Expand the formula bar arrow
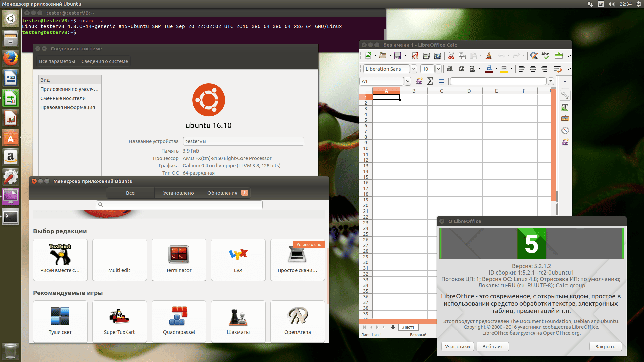644x362 pixels. pyautogui.click(x=551, y=81)
